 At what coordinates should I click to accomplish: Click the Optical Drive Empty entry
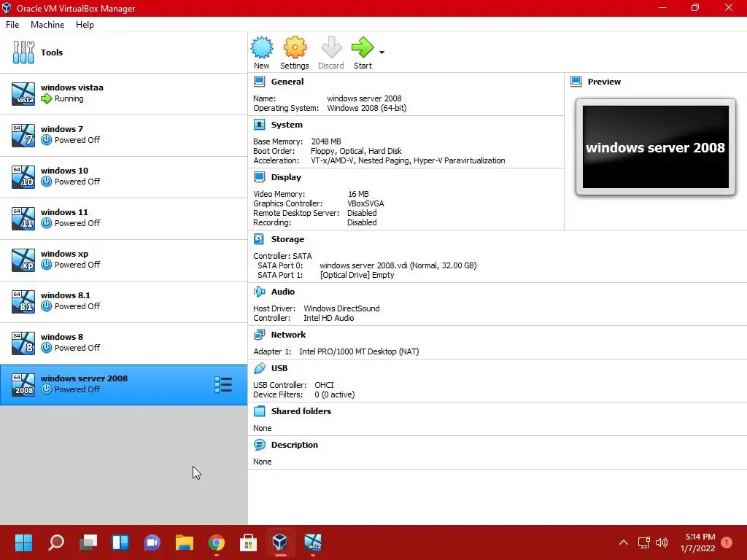coord(357,275)
